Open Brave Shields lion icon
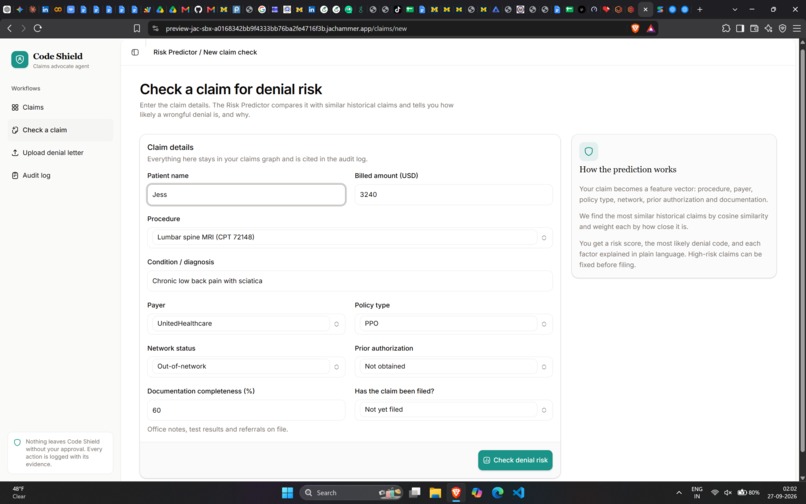This screenshot has width=806, height=504. (x=635, y=28)
